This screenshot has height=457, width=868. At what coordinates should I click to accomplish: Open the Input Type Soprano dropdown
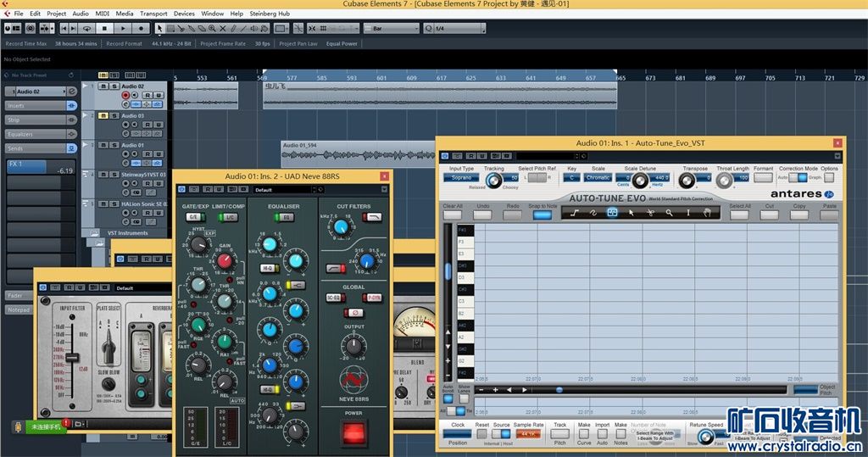coord(461,178)
